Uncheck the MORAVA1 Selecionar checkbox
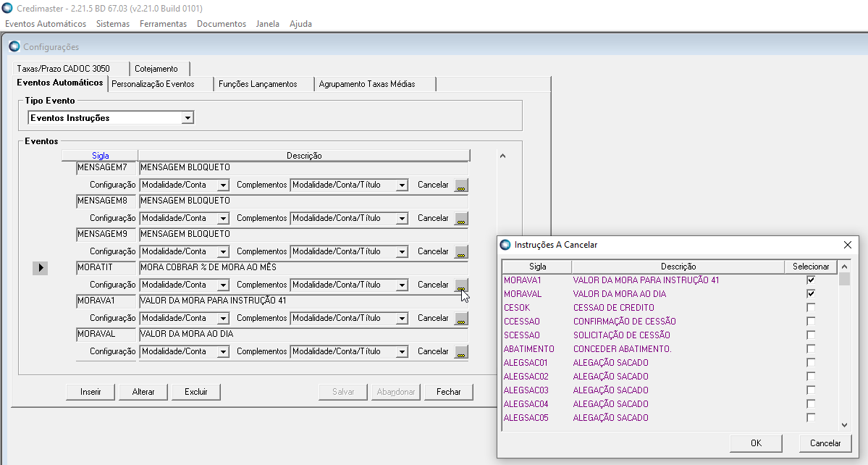This screenshot has width=868, height=465. [x=811, y=280]
